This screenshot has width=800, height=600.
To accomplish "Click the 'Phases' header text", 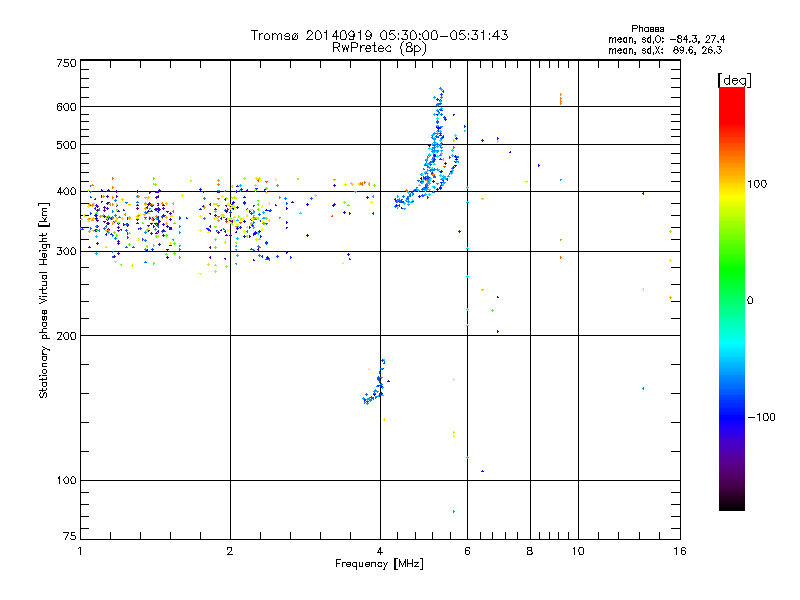I will tap(647, 29).
